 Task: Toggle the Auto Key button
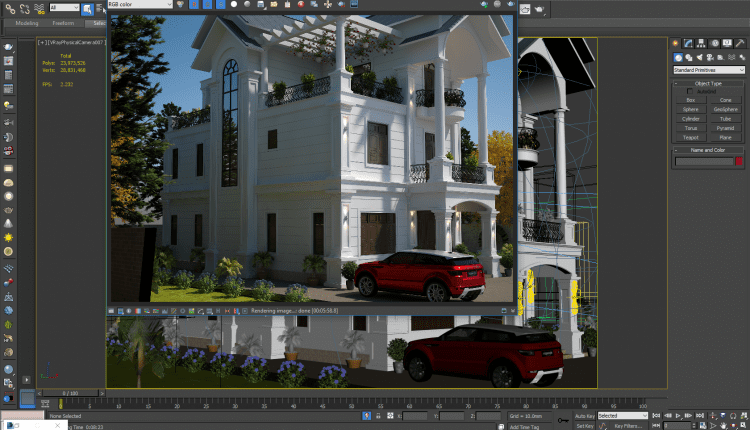[x=585, y=416]
